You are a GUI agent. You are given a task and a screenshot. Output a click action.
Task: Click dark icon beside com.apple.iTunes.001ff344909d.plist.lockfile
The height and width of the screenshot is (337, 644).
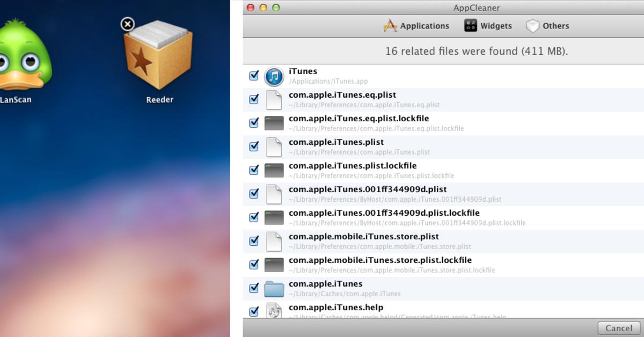pos(274,218)
